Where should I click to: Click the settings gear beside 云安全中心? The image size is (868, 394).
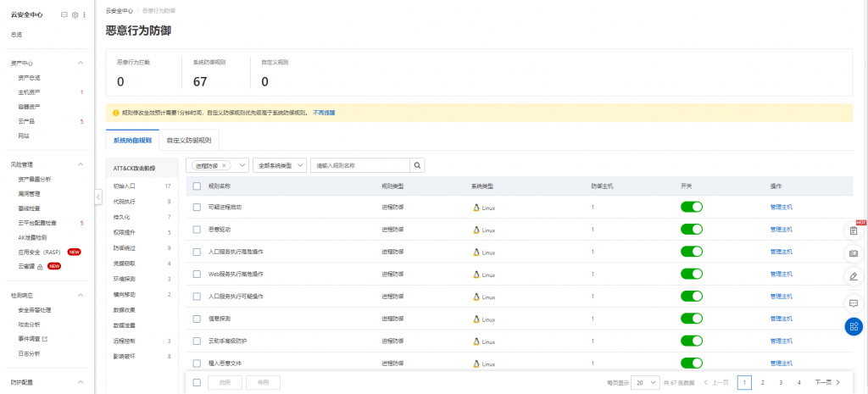click(75, 15)
